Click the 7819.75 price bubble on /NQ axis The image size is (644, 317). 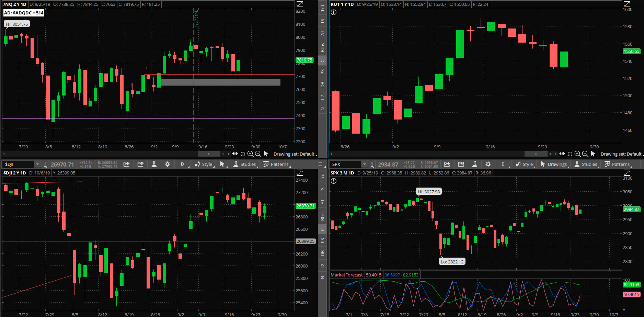[x=304, y=60]
